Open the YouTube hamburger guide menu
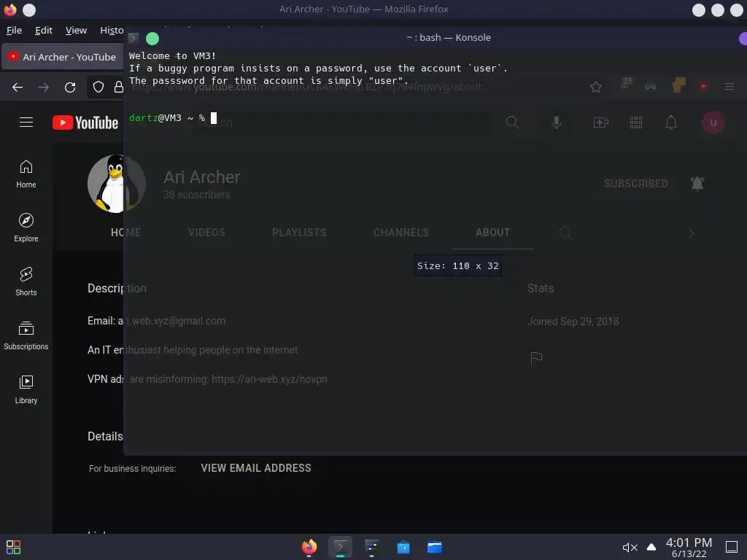This screenshot has width=747, height=560. coord(26,122)
